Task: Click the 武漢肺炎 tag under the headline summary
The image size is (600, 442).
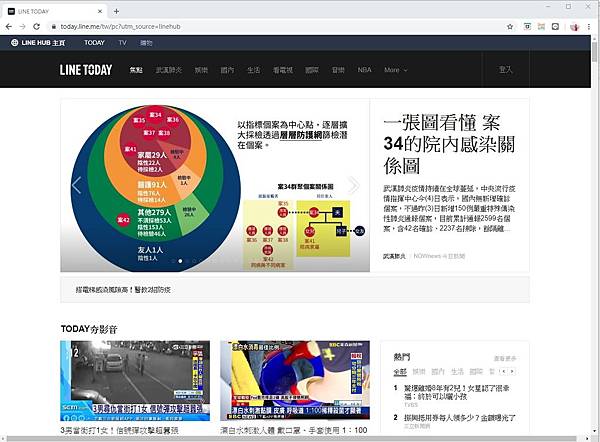Action: point(394,256)
